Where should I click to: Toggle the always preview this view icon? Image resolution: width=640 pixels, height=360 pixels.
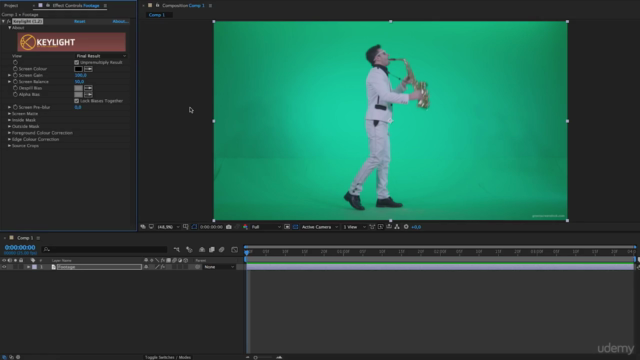point(143,227)
